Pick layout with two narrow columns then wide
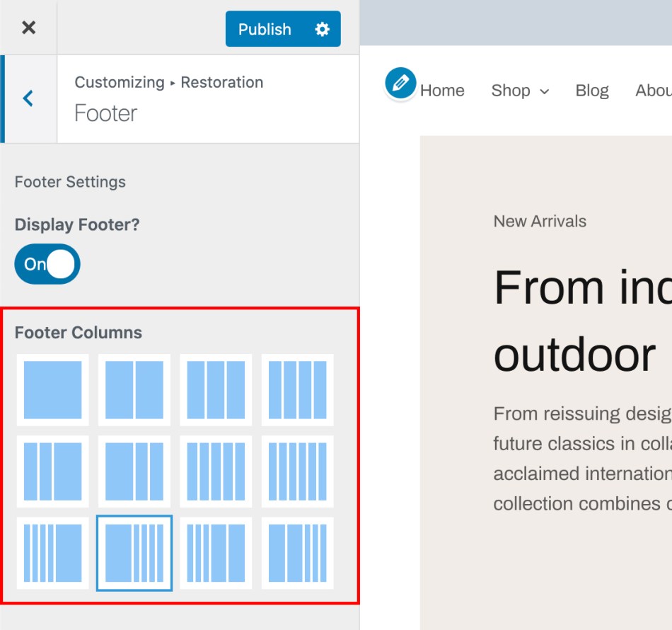 coord(52,471)
